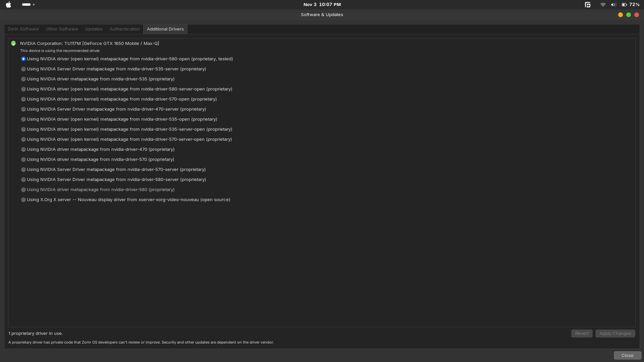
Task: Go to the Authentication tab
Action: (x=124, y=29)
